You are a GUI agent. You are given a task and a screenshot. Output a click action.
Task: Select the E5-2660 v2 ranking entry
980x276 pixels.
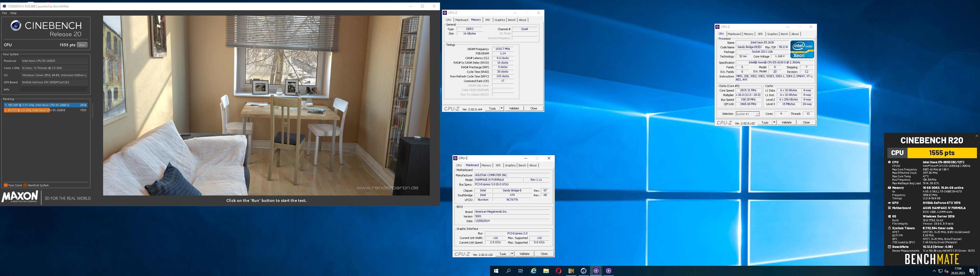[46, 105]
